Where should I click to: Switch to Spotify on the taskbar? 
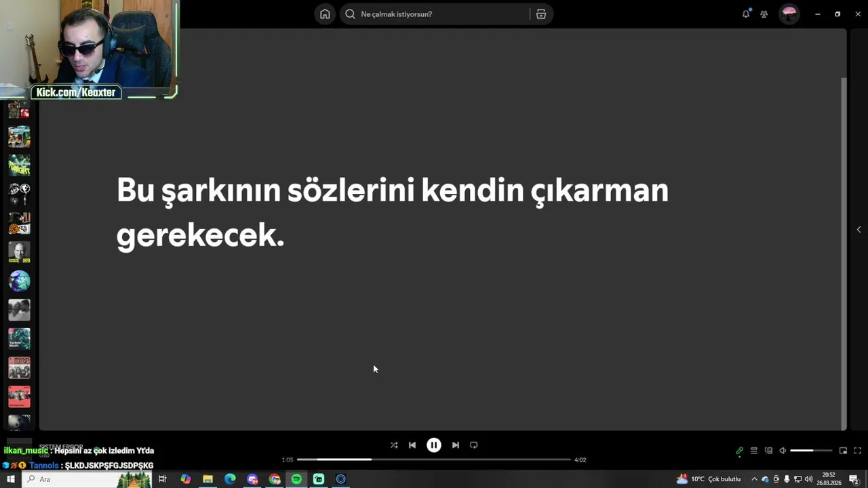pos(296,479)
